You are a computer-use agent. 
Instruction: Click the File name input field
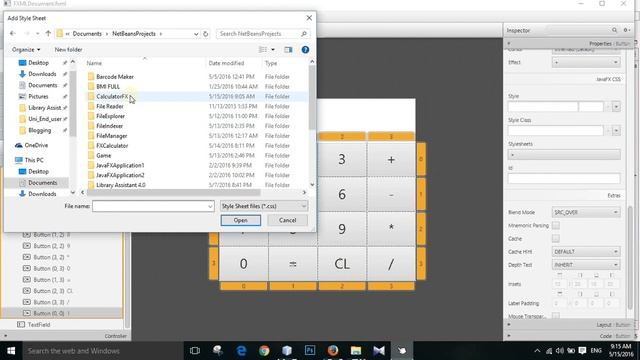tap(153, 206)
